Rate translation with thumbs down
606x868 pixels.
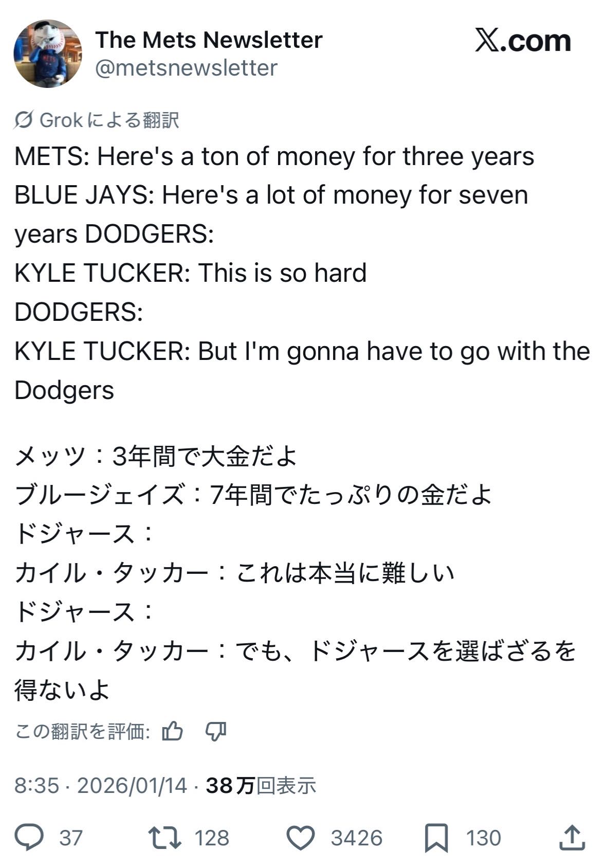click(216, 731)
